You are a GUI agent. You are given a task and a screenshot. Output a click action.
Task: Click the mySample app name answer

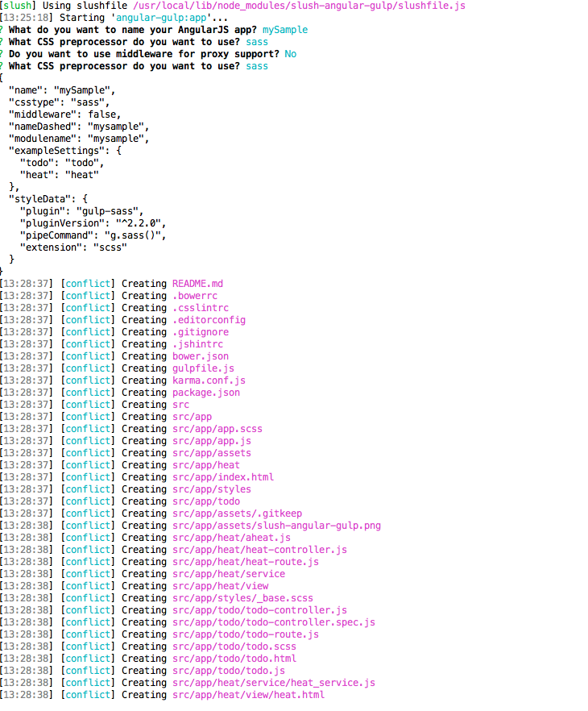[x=285, y=30]
